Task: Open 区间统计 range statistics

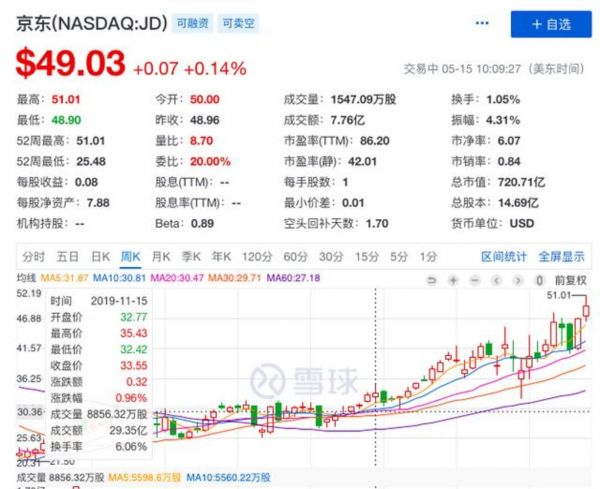Action: coord(503,255)
